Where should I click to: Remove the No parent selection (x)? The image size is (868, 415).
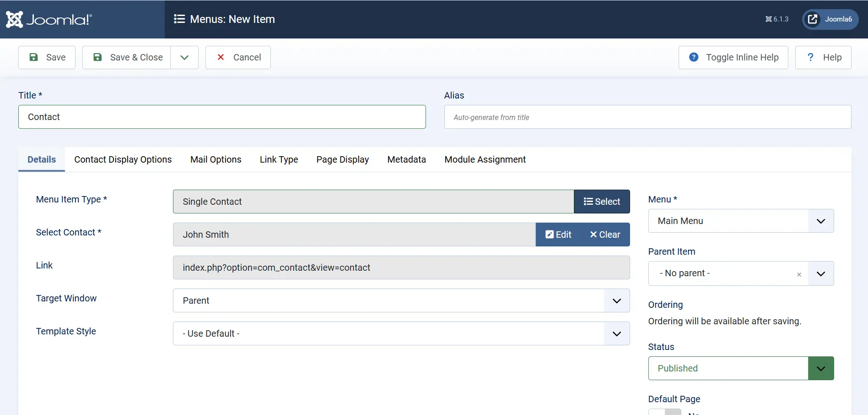(x=799, y=274)
